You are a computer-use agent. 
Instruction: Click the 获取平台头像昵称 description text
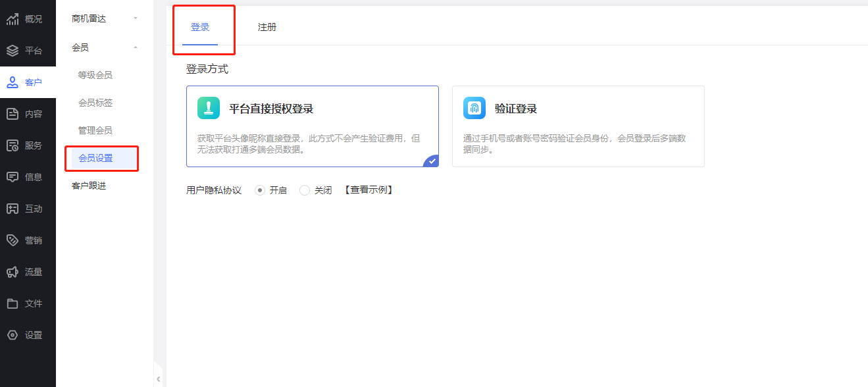309,143
